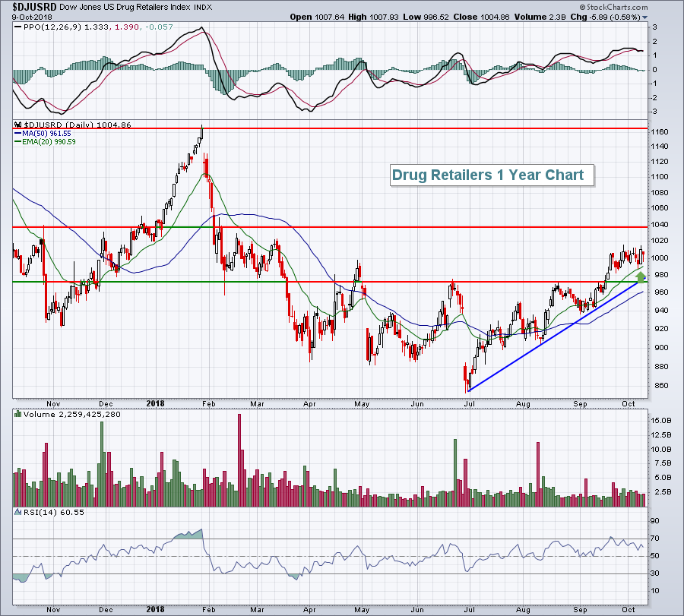Image resolution: width=684 pixels, height=616 pixels.
Task: Click the line icon beside RSI(14) 60.55
Action: 18,512
